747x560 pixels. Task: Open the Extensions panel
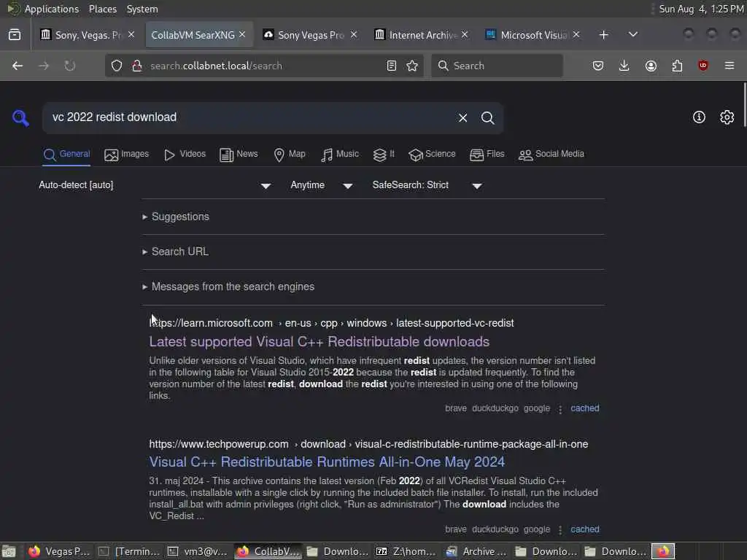[x=677, y=66]
